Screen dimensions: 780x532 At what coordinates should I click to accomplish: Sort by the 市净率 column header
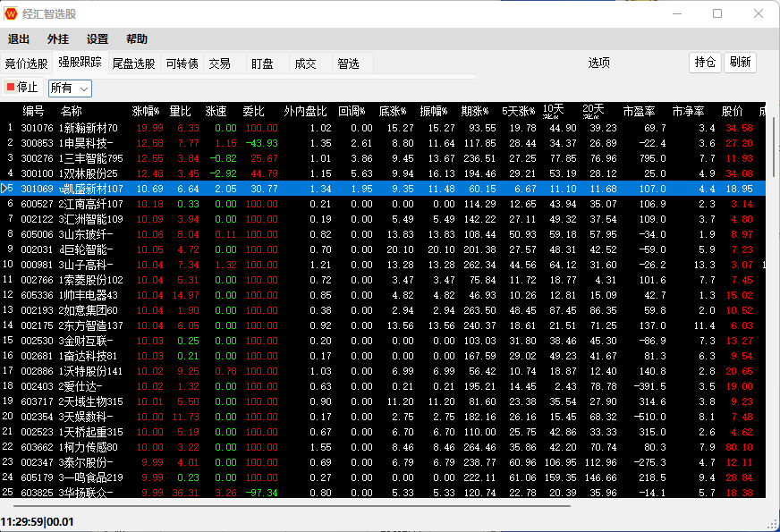(x=689, y=111)
